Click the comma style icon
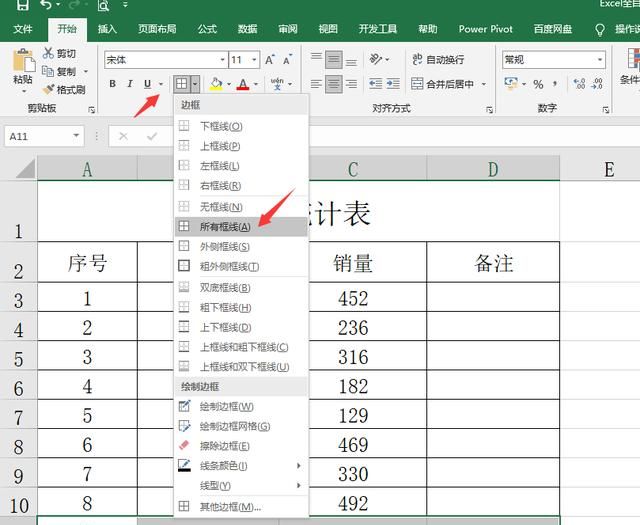Screen dimensions: 640x525 pyautogui.click(x=555, y=84)
